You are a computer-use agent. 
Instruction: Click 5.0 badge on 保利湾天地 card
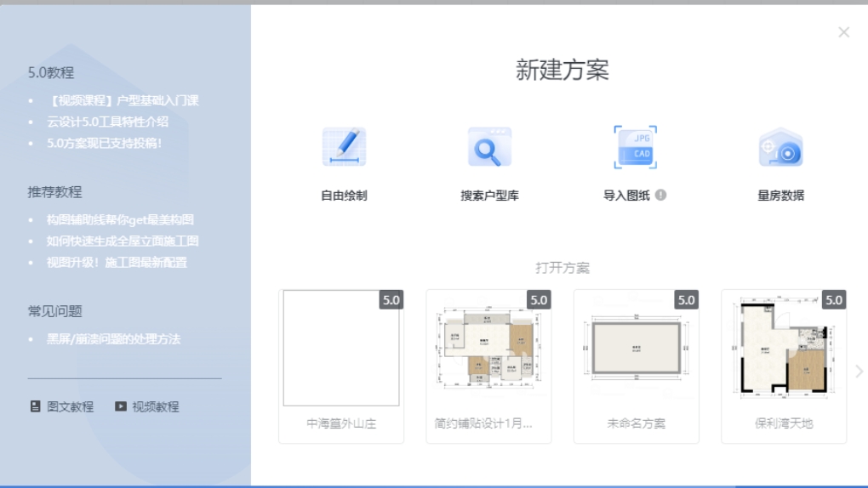834,300
